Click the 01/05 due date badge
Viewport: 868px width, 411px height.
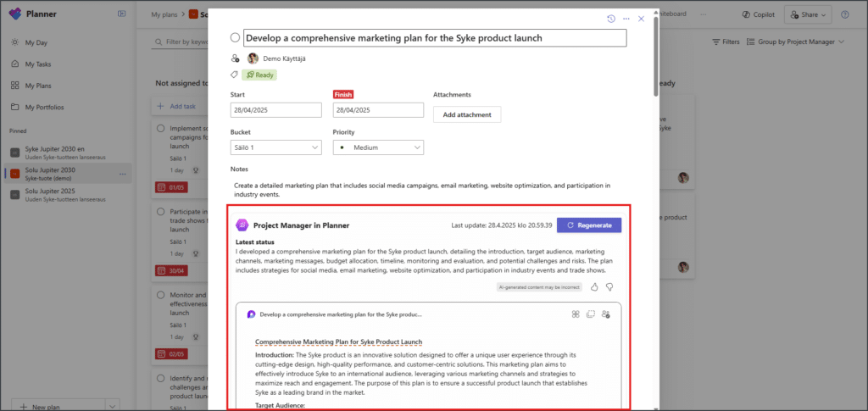coord(171,187)
